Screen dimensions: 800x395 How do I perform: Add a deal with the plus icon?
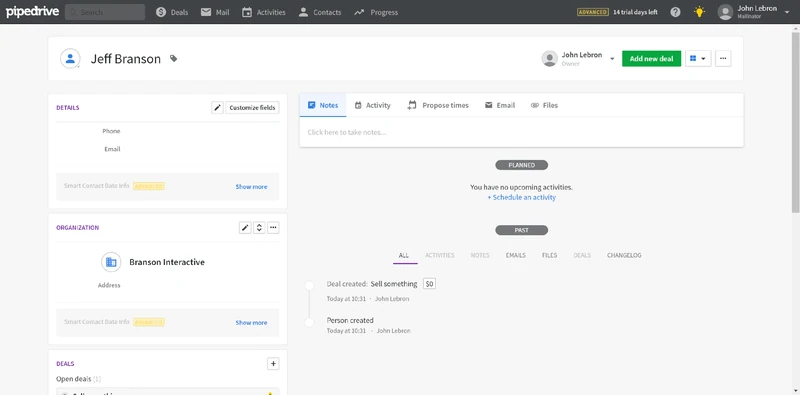point(273,364)
